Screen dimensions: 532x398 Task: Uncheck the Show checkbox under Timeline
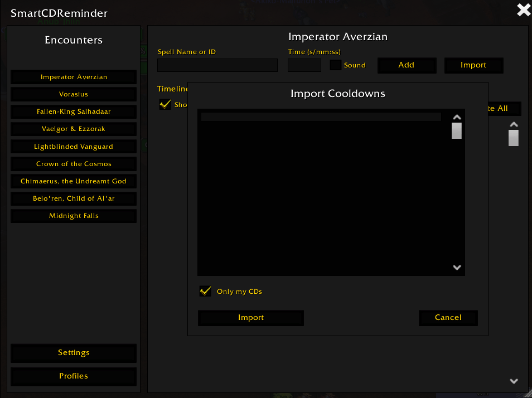pyautogui.click(x=165, y=104)
